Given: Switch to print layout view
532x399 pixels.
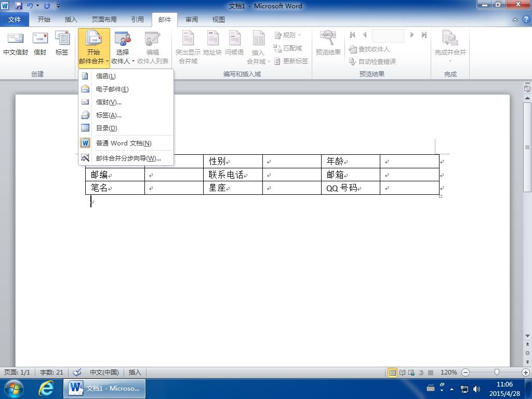Looking at the screenshot, I should click(x=393, y=373).
